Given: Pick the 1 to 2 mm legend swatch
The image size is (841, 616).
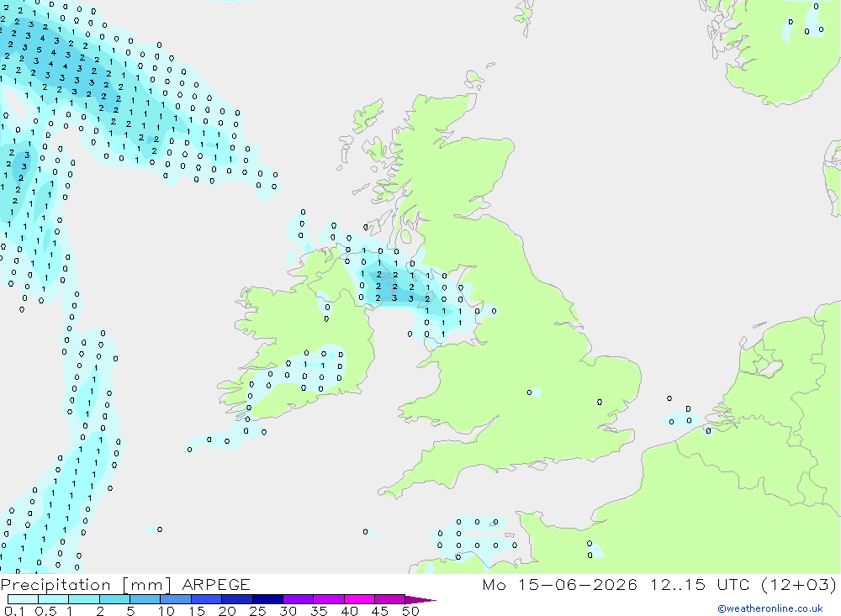Looking at the screenshot, I should (x=83, y=599).
